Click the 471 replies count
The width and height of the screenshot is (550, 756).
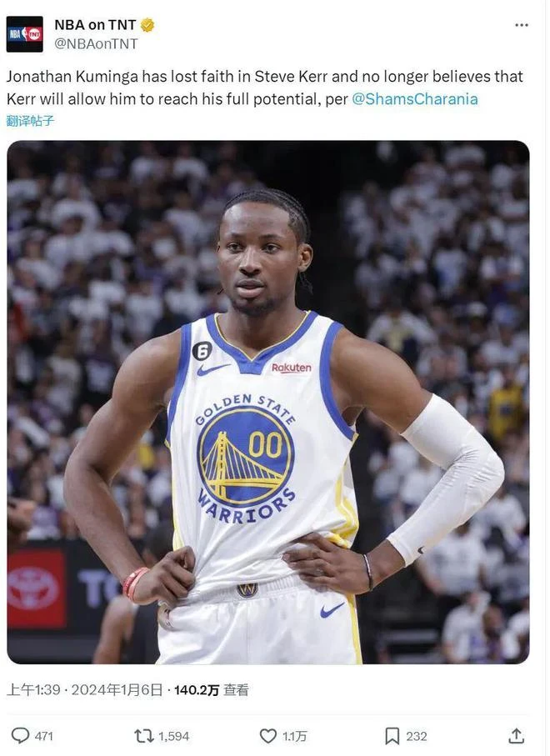point(44,736)
